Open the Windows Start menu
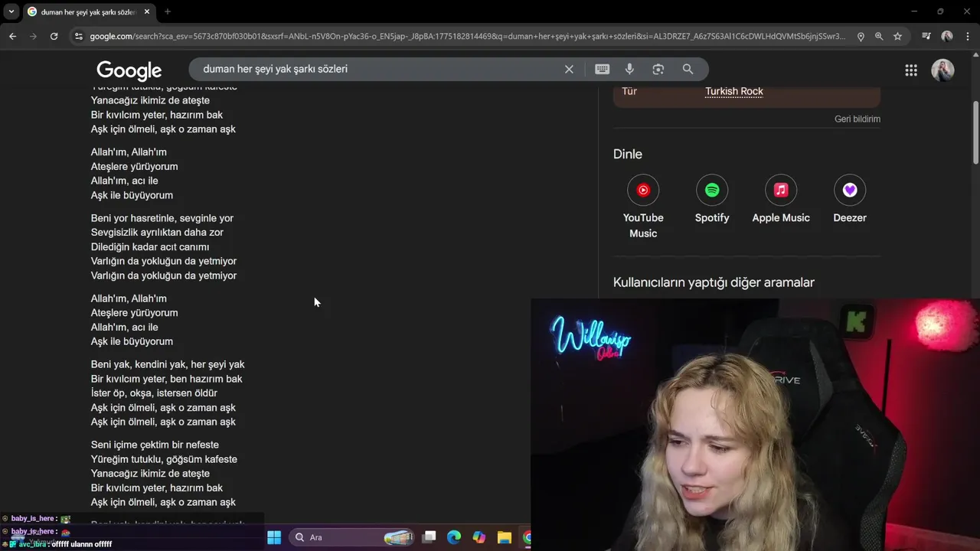980x551 pixels. coord(274,537)
